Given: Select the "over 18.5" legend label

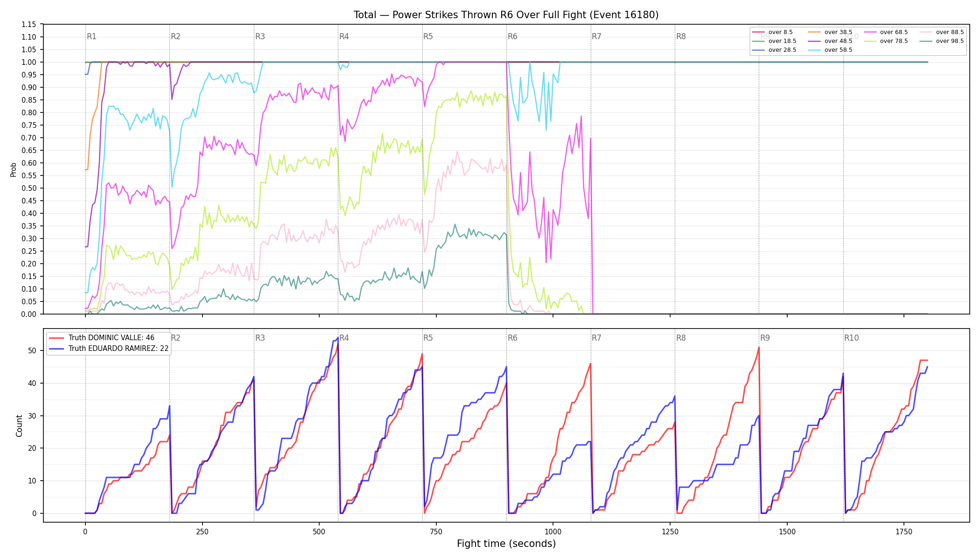Looking at the screenshot, I should pos(783,41).
